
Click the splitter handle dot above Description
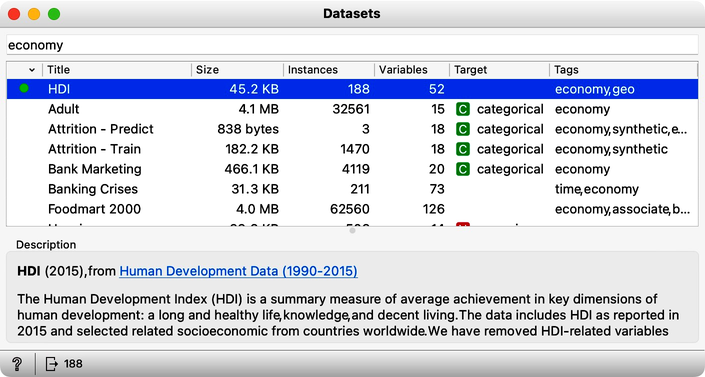(x=352, y=230)
